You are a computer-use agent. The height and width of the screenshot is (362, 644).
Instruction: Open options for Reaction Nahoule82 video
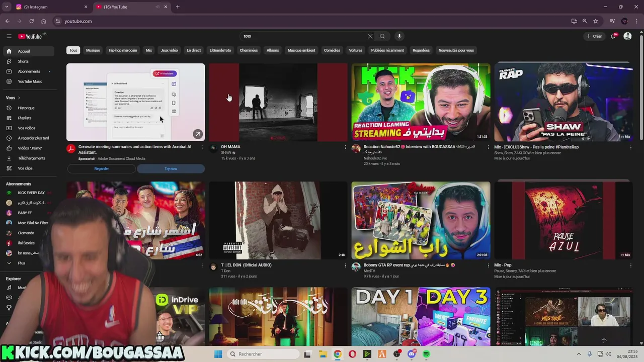(x=488, y=147)
